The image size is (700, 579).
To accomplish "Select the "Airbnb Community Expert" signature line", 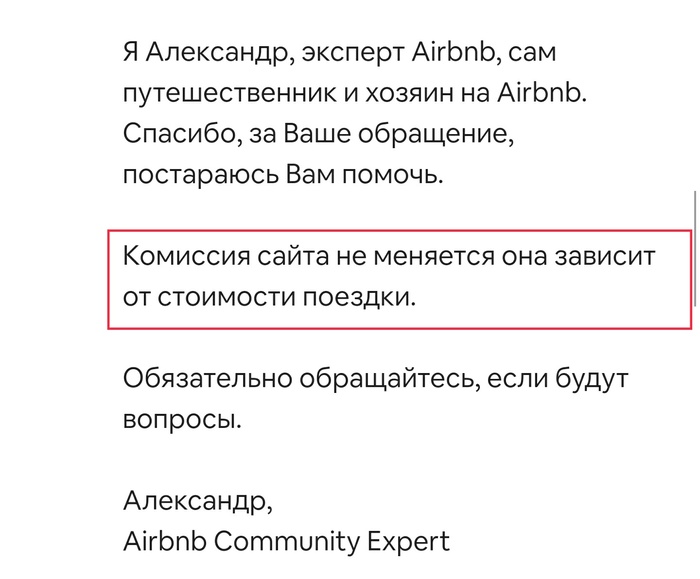I will click(286, 542).
